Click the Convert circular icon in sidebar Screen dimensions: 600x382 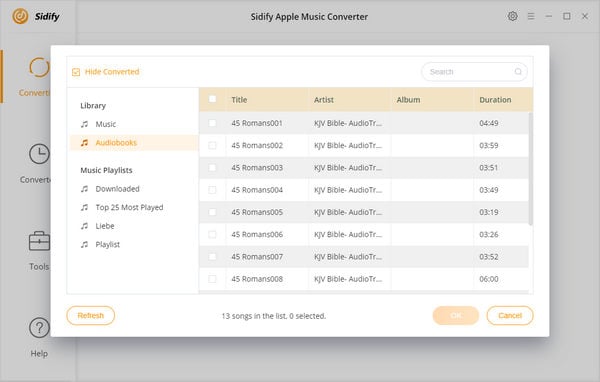click(39, 68)
